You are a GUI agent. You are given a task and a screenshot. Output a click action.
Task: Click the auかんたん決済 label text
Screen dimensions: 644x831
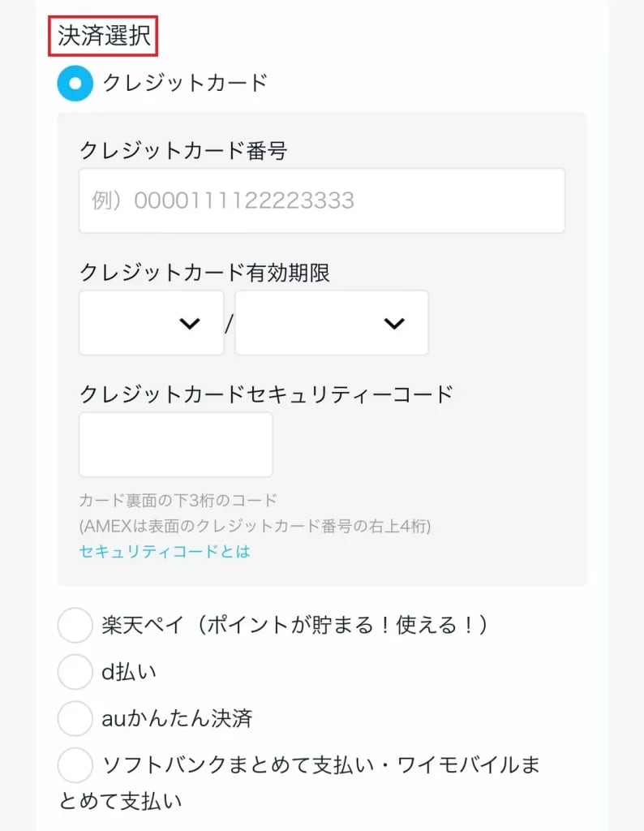click(178, 718)
